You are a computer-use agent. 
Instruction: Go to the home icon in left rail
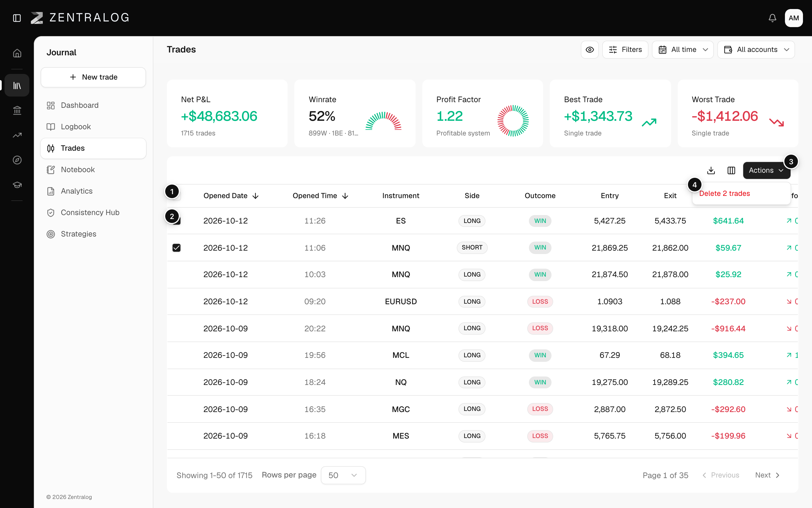(17, 53)
